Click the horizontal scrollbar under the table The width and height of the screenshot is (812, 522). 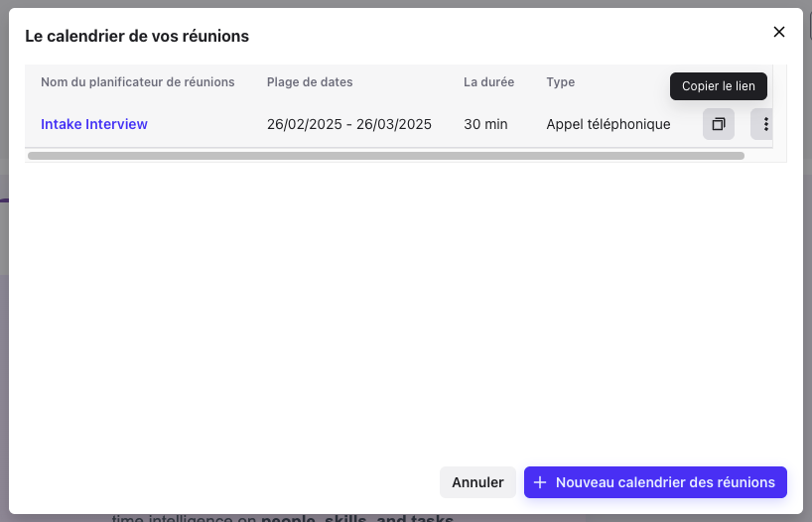[x=386, y=156]
